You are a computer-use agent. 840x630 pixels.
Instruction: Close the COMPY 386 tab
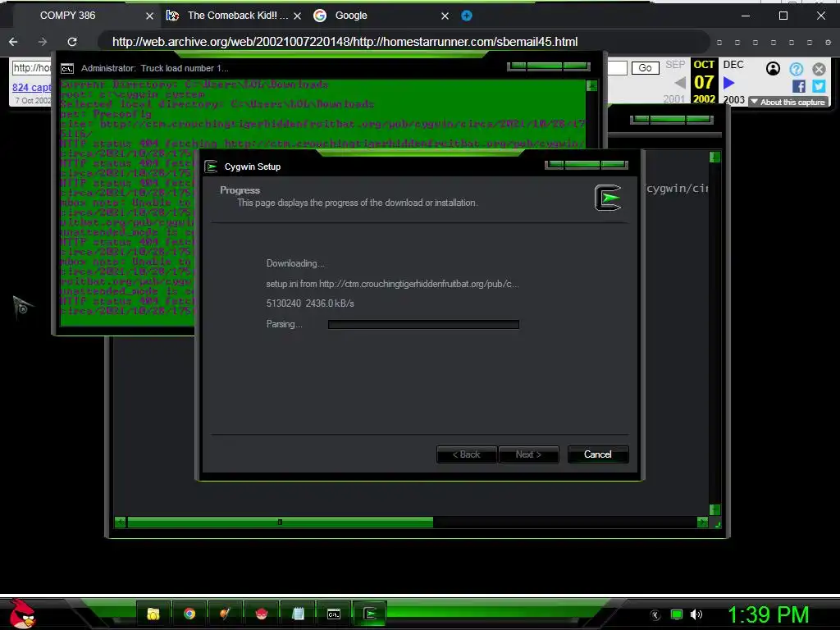149,16
